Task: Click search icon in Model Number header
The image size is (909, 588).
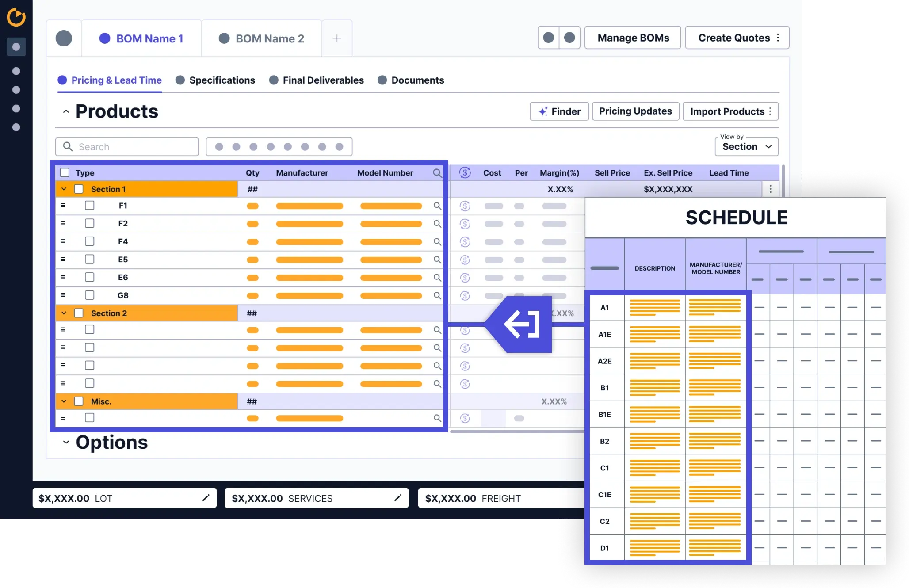Action: (437, 173)
